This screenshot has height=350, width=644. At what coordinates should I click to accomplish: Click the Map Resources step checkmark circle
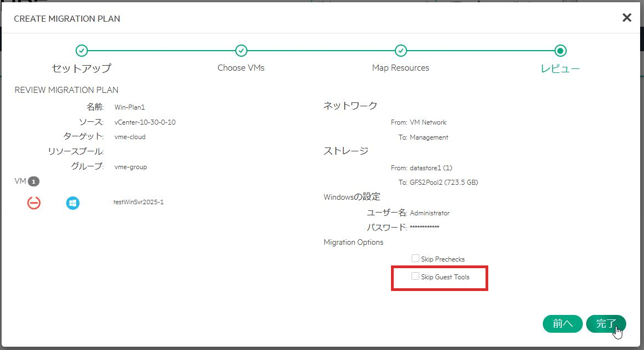point(400,51)
